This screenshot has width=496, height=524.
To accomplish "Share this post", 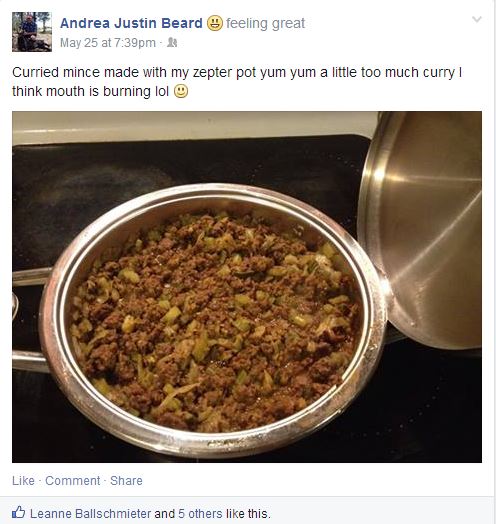I will tap(126, 481).
